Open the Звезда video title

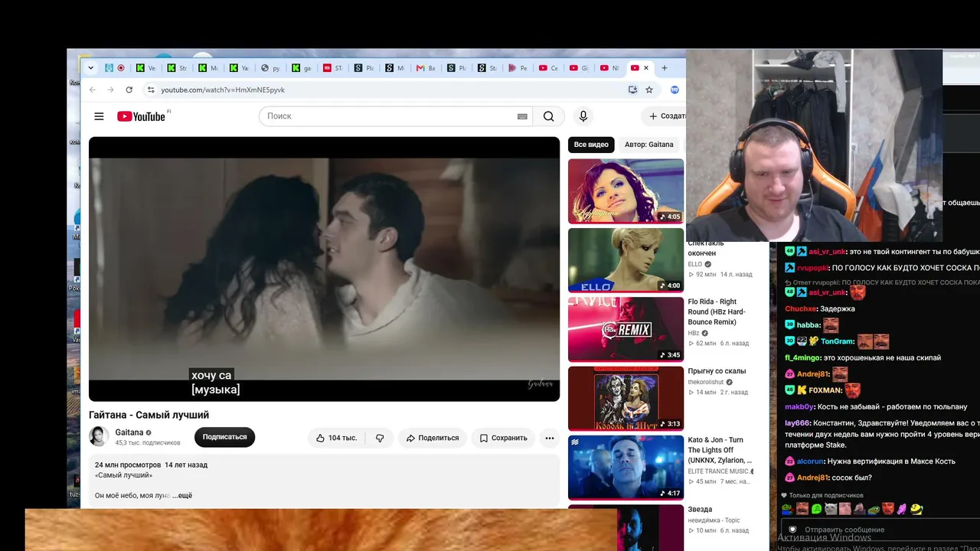(x=700, y=510)
